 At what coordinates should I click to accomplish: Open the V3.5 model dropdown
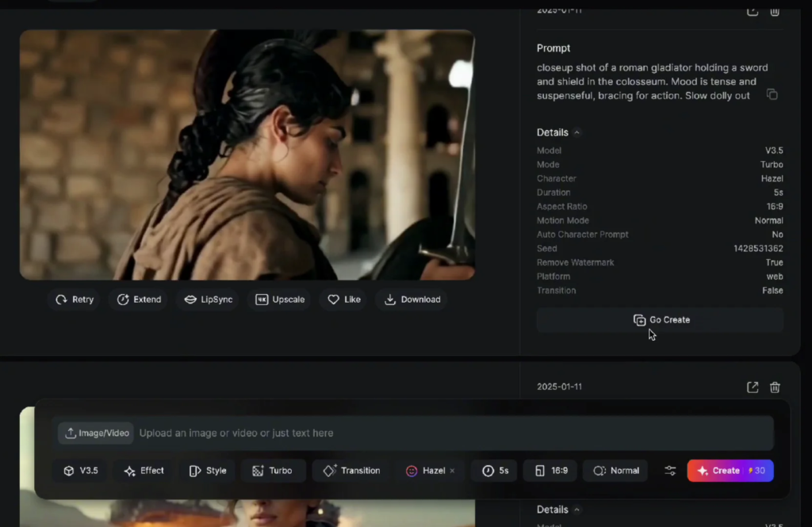(x=81, y=471)
